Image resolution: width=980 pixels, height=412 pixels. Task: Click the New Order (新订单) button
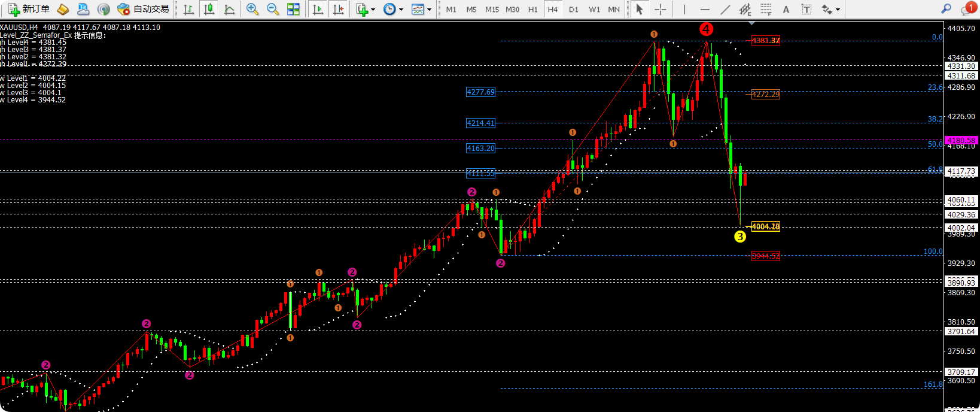29,9
